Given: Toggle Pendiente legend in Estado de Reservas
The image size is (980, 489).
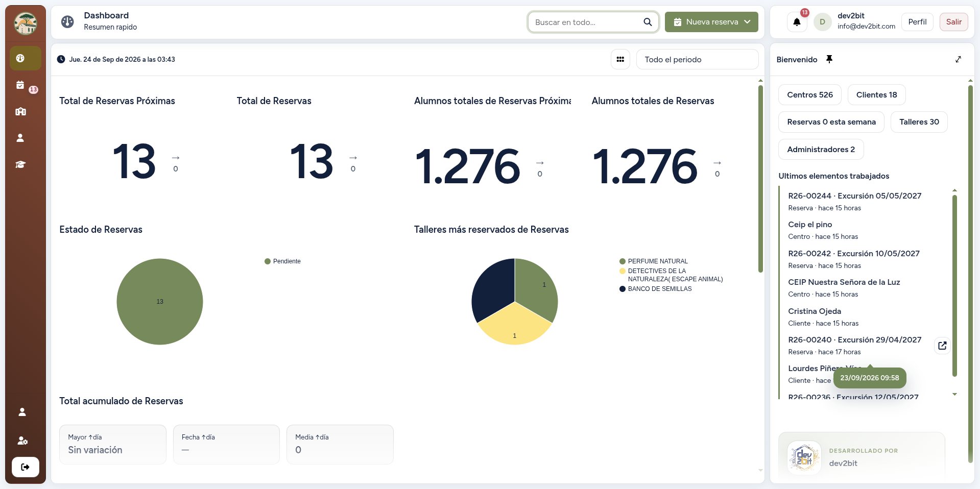Looking at the screenshot, I should tap(282, 261).
